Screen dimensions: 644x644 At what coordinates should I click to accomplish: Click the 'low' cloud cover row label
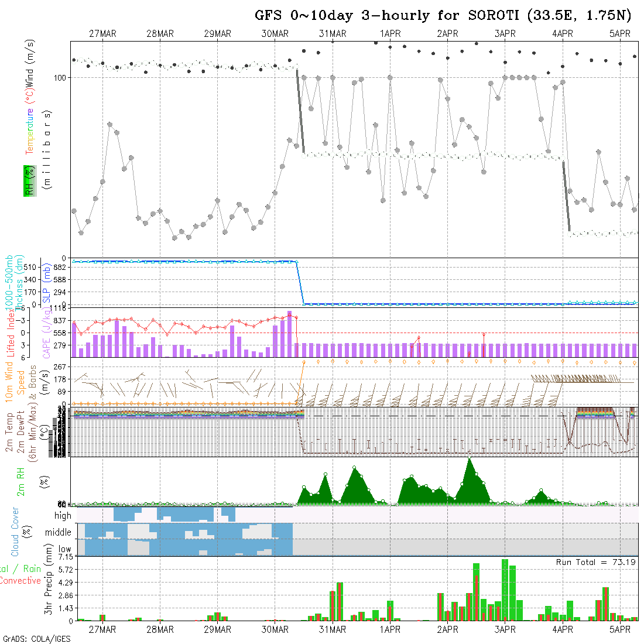click(x=64, y=550)
